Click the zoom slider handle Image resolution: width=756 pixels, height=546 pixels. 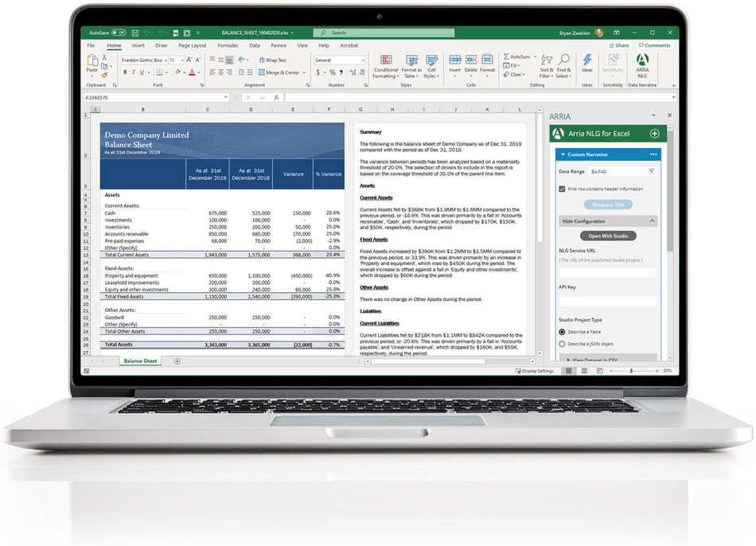(631, 371)
